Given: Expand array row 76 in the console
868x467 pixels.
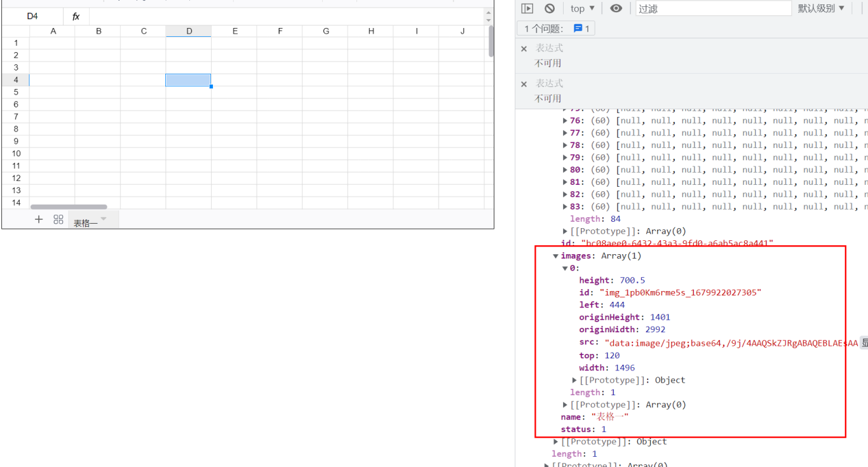Looking at the screenshot, I should pos(564,120).
